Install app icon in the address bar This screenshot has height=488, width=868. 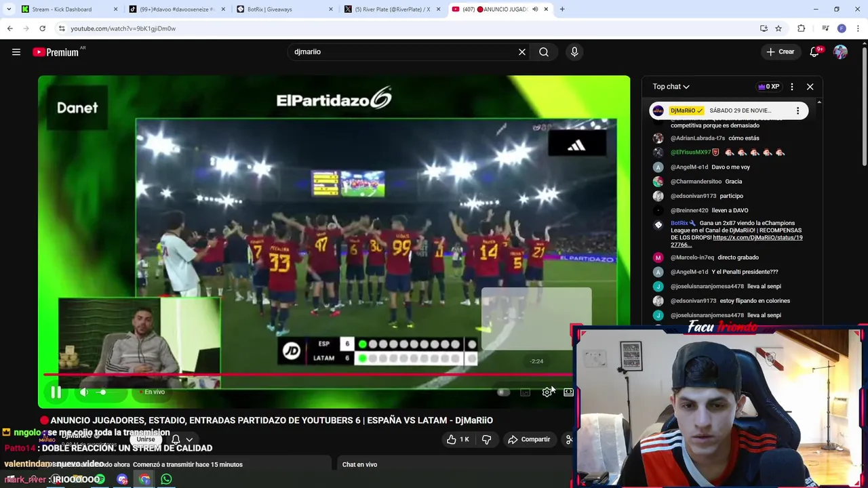(x=764, y=28)
